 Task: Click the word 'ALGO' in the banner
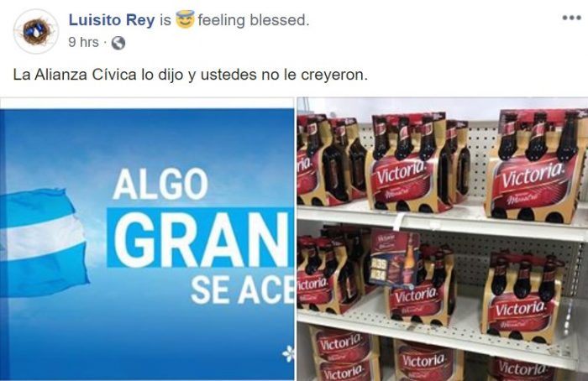(160, 184)
